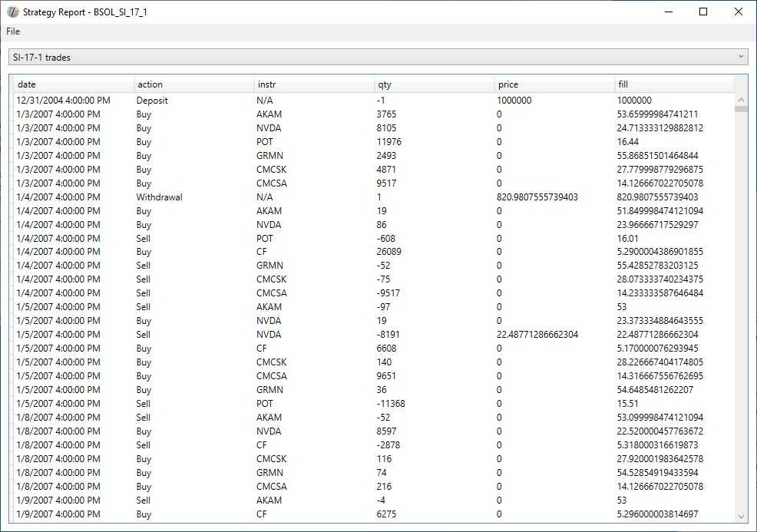The width and height of the screenshot is (757, 532).
Task: Open the SI-17-1 trades dropdown
Action: click(x=378, y=57)
